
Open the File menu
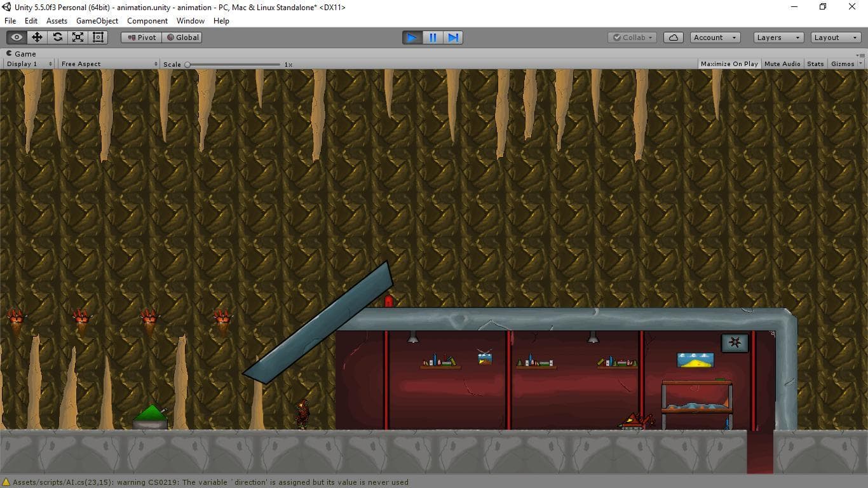tap(10, 21)
